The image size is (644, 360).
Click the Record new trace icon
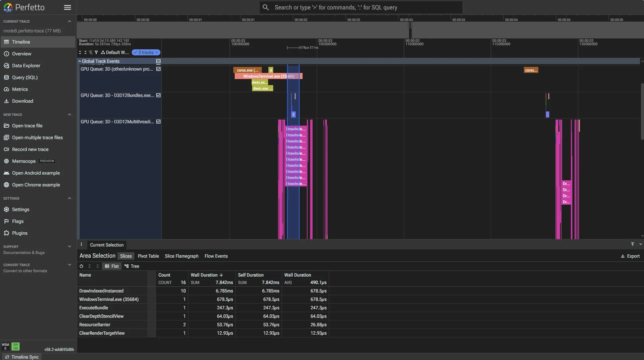tap(6, 149)
